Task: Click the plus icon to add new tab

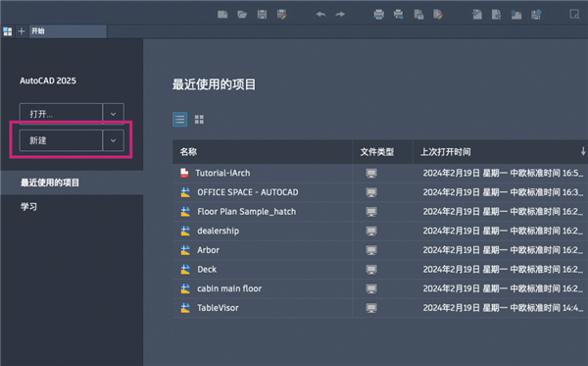Action: coord(22,31)
